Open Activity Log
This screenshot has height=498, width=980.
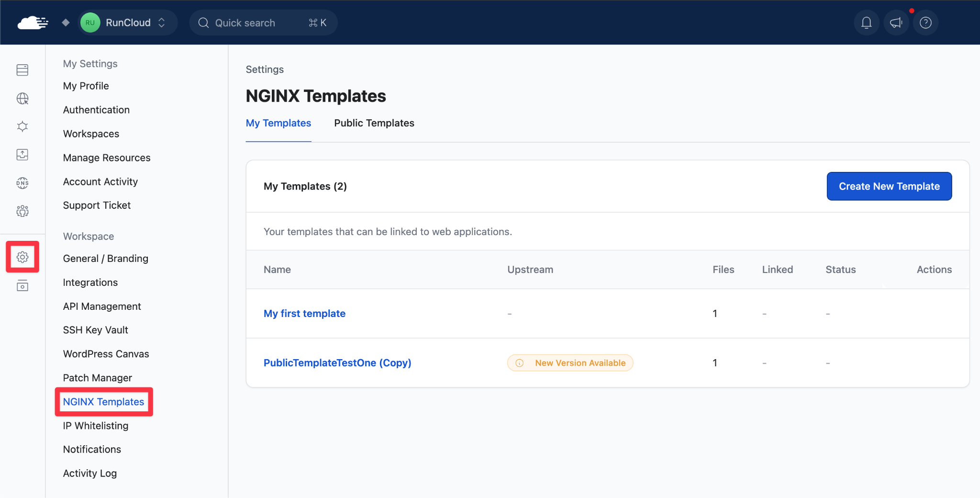90,474
